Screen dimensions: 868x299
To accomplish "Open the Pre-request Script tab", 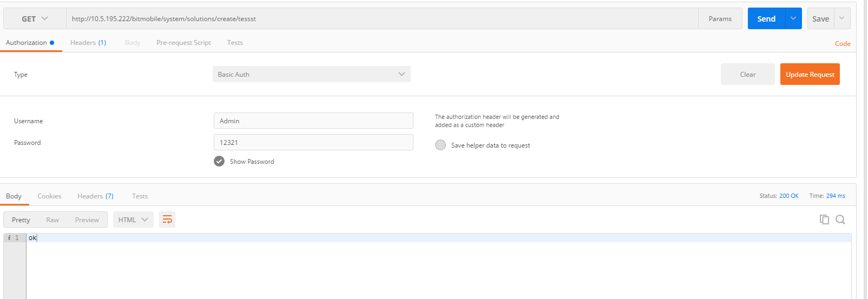I will 183,43.
